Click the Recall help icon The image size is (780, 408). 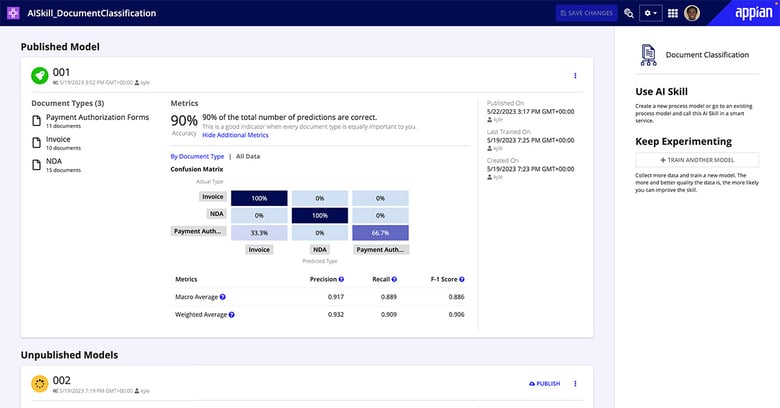tap(394, 279)
